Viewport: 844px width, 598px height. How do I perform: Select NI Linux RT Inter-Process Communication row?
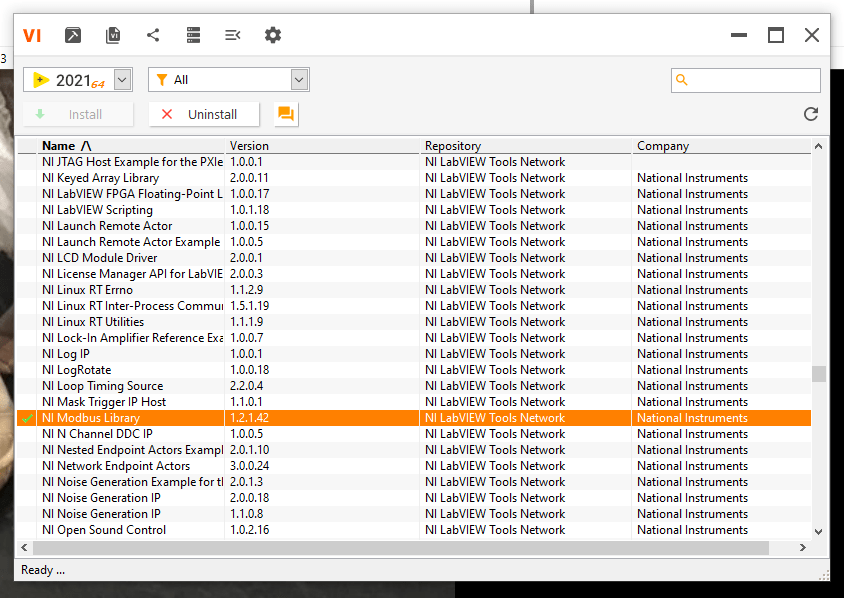pyautogui.click(x=414, y=306)
